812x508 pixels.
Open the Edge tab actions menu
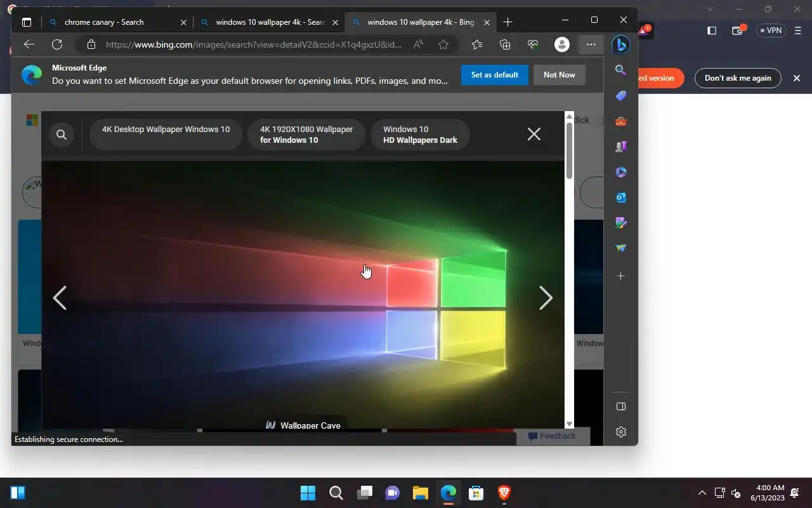[x=26, y=22]
